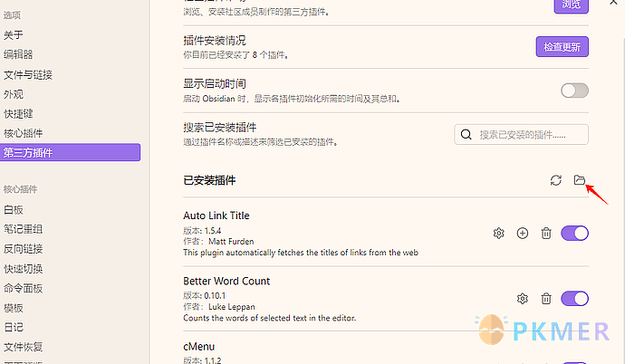Click author name Luke Leppan
Viewport: 625px width, 364px height.
click(x=232, y=307)
